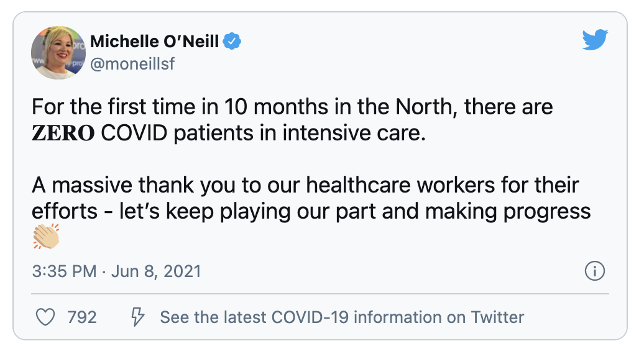Click the lightning bolt icon
This screenshot has width=644, height=359.
pyautogui.click(x=137, y=317)
